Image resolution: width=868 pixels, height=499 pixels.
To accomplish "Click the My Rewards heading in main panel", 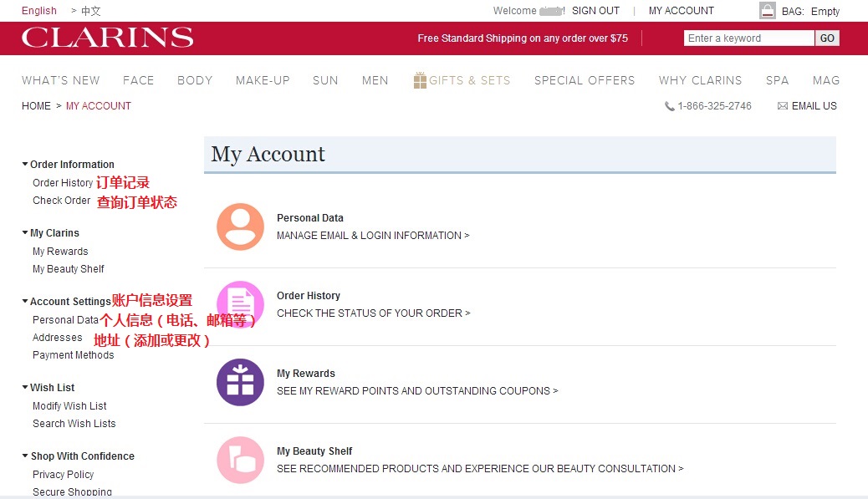I will [x=306, y=374].
